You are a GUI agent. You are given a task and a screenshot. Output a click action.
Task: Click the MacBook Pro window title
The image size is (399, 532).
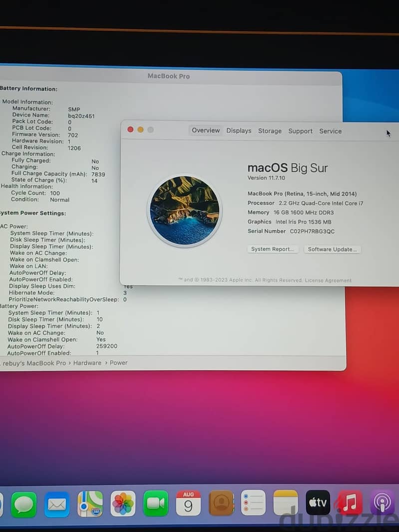pos(169,76)
